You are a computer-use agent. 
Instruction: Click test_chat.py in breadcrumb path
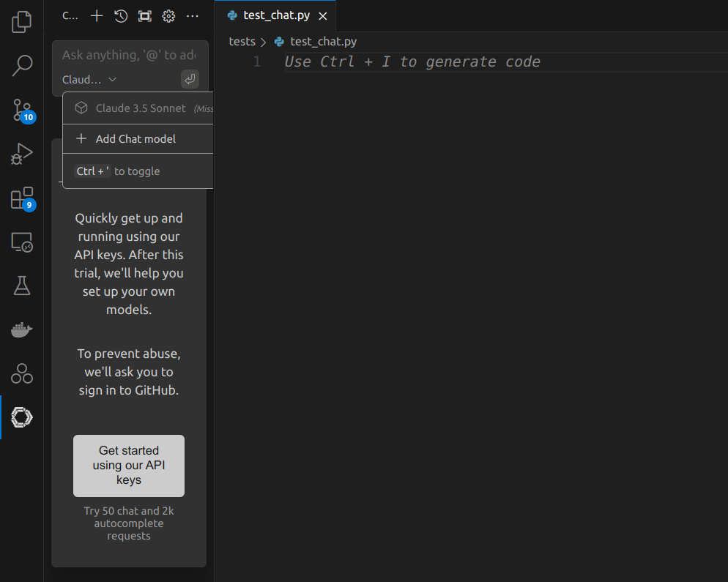(323, 42)
